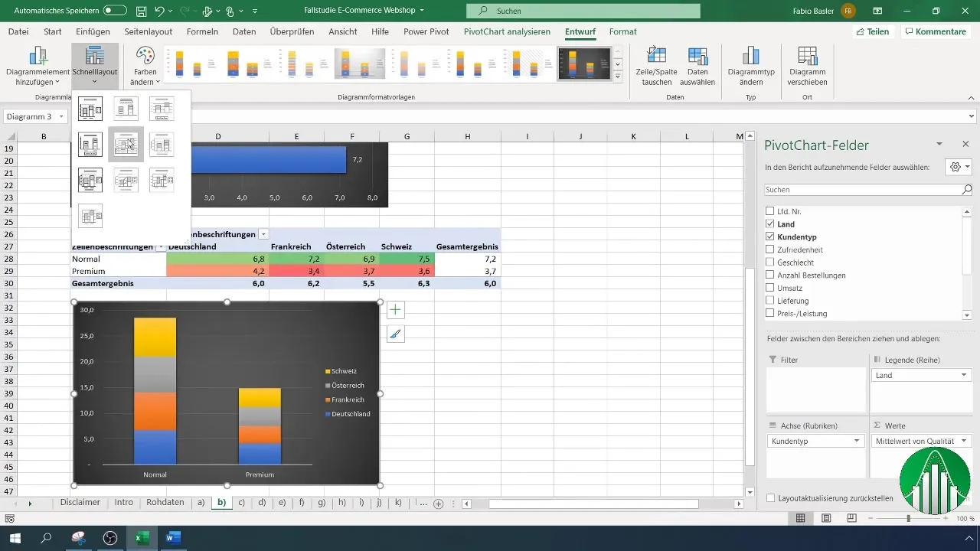Image resolution: width=980 pixels, height=551 pixels.
Task: Switch to the Einfügen ribbon tab
Action: 93,31
